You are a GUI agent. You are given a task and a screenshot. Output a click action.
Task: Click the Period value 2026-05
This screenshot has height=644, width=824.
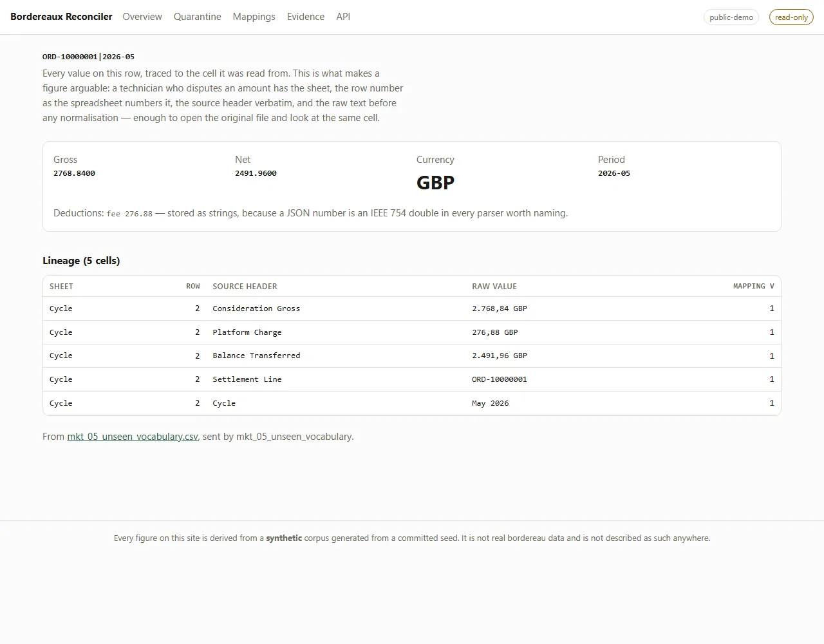(614, 173)
